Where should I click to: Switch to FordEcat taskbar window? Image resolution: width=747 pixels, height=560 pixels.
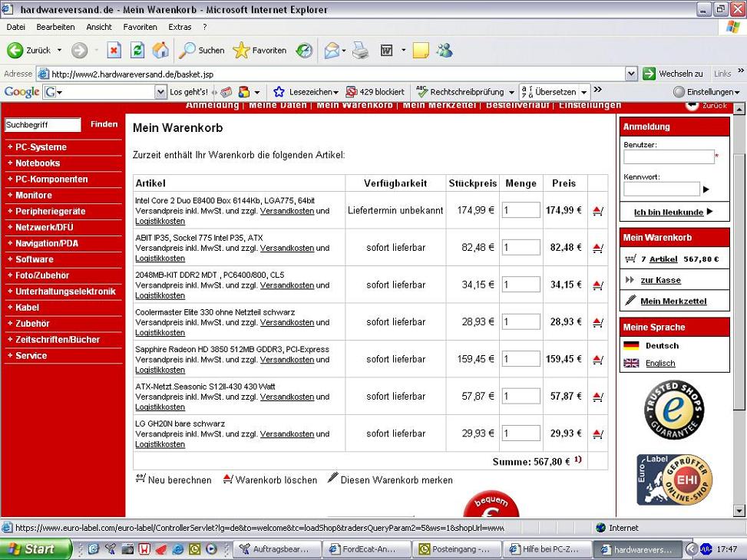(366, 549)
